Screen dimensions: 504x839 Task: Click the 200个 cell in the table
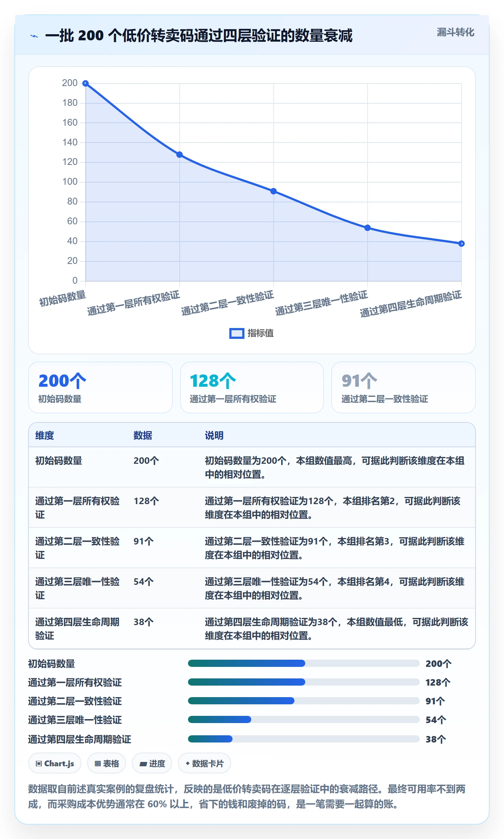(146, 461)
